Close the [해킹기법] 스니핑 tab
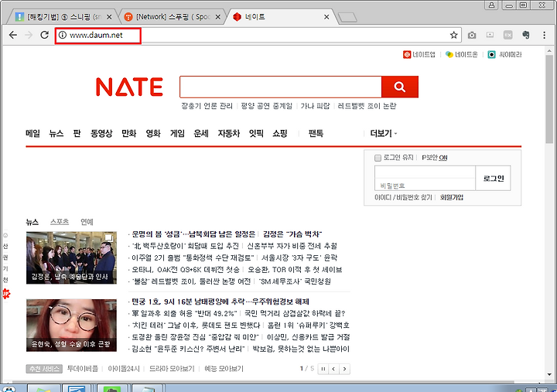 click(x=109, y=17)
